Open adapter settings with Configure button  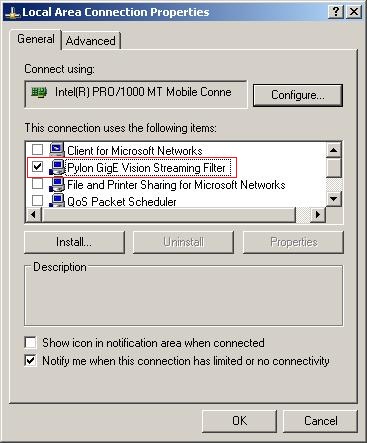tap(298, 95)
